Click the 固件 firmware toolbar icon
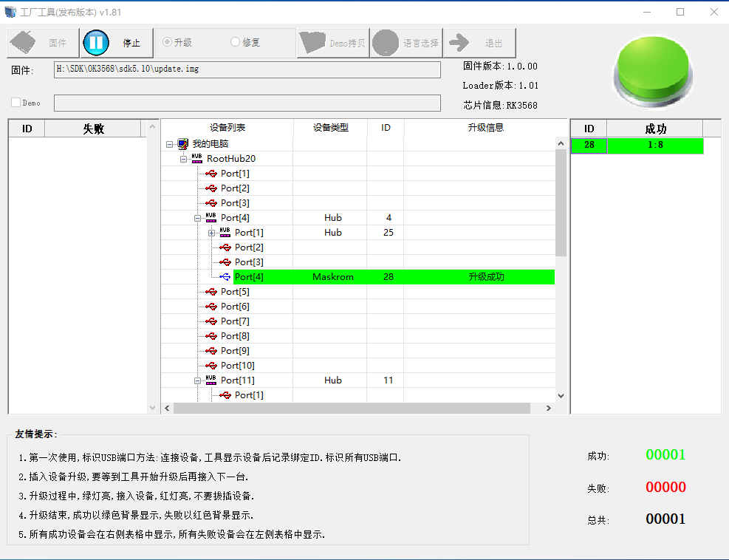Screen dimensions: 729x560 click(x=24, y=43)
